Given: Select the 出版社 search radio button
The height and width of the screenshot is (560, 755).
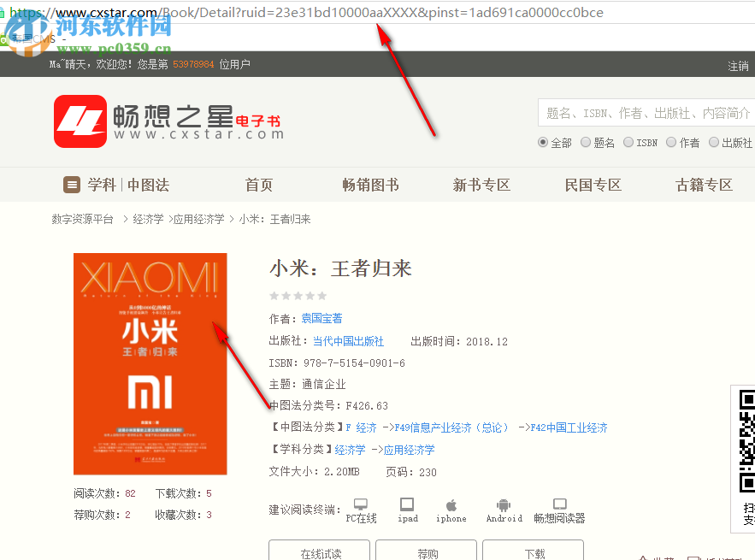Looking at the screenshot, I should (x=714, y=142).
